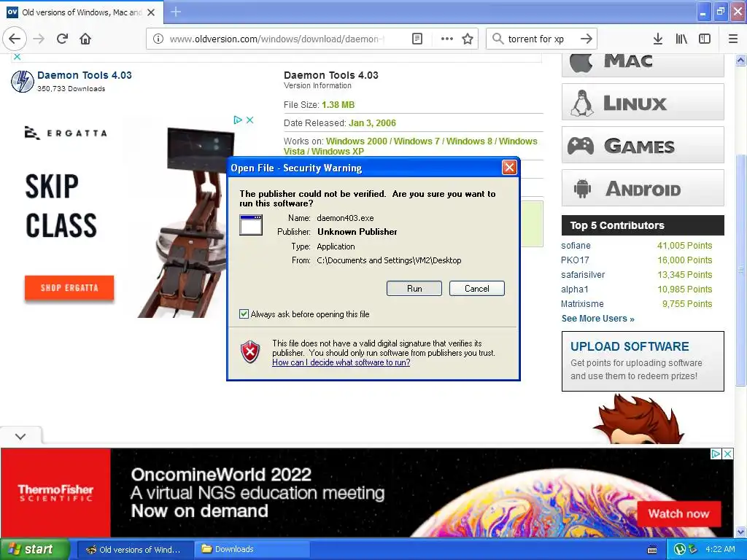
Task: Open the Games category button
Action: coord(643,145)
